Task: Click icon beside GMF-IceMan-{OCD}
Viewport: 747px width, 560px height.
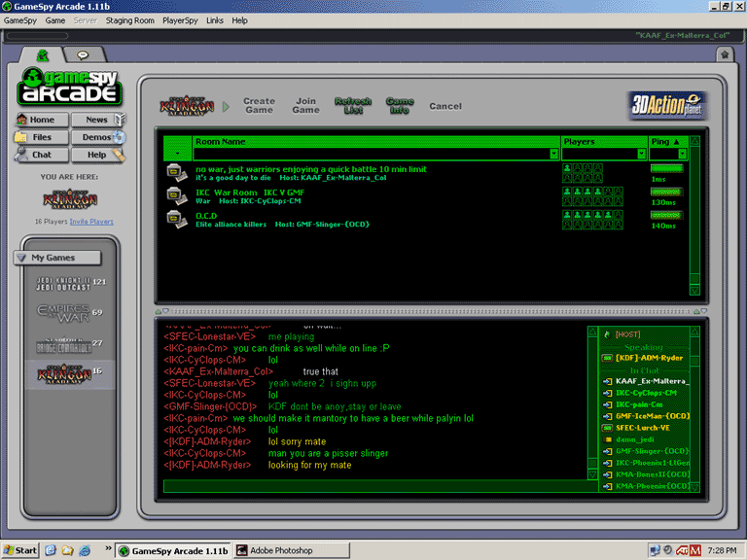Action: pos(607,416)
